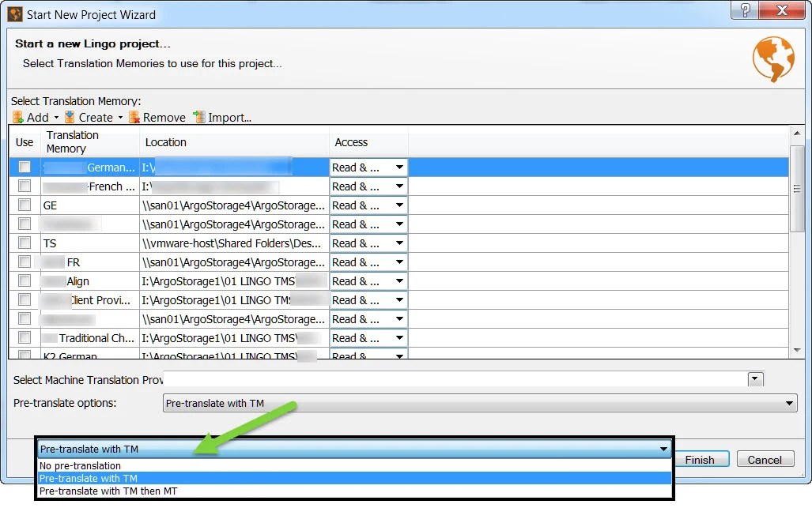Check the Use box for TS row
The width and height of the screenshot is (812, 508).
pos(25,243)
